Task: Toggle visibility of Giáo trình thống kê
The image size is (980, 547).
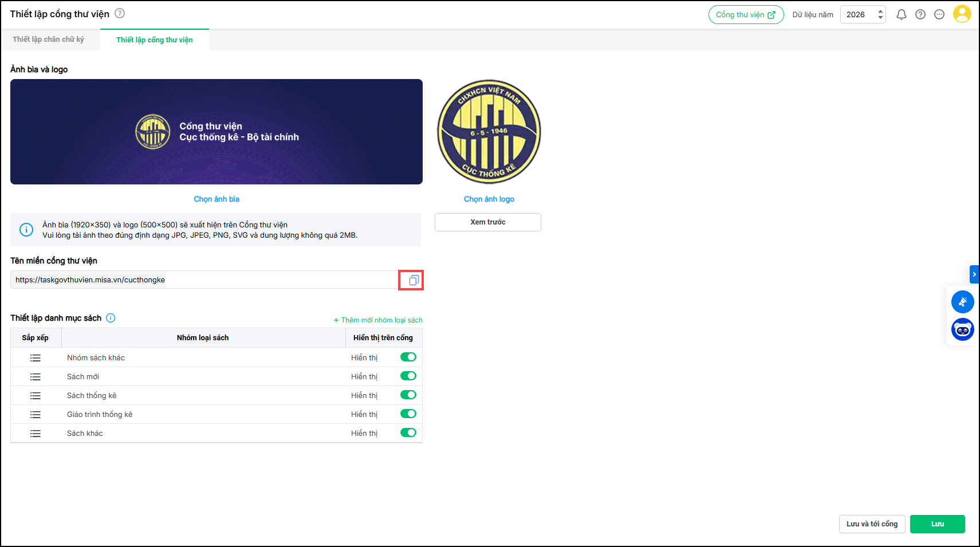Action: pyautogui.click(x=408, y=414)
